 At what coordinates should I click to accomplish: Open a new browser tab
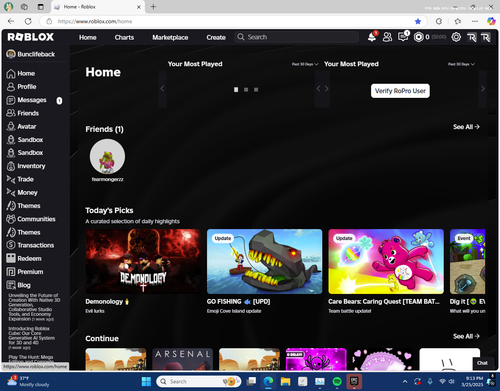click(153, 7)
